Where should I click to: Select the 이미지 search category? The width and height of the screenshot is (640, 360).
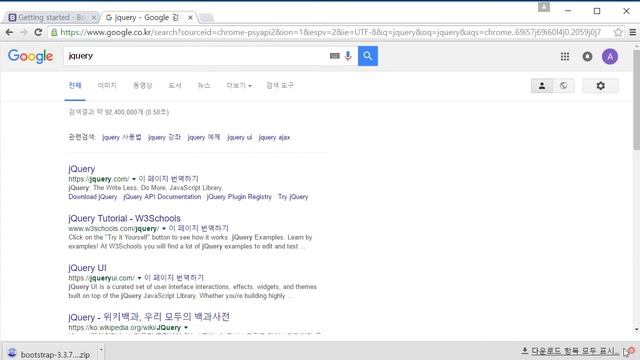107,85
